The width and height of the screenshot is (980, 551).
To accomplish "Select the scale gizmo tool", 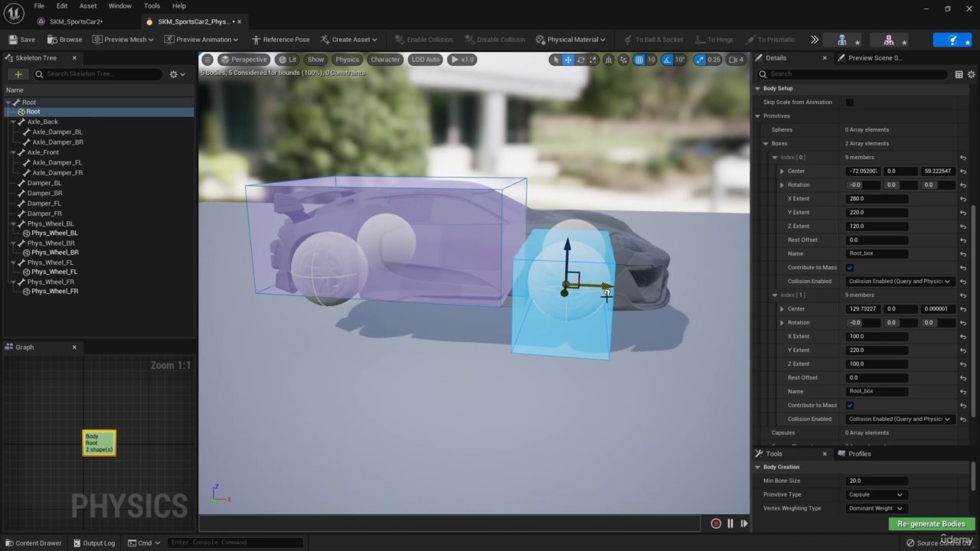I will point(593,60).
